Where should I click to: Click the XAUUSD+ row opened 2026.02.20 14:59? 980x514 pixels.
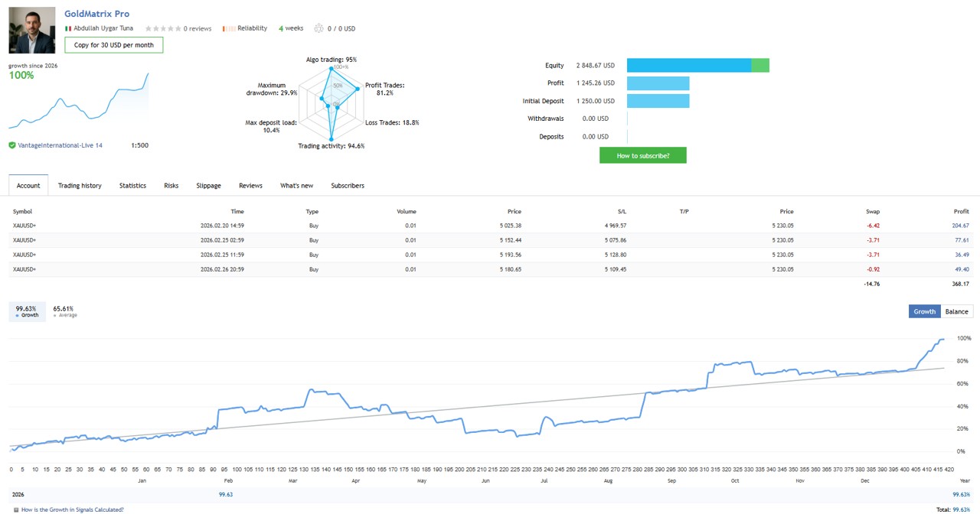490,226
